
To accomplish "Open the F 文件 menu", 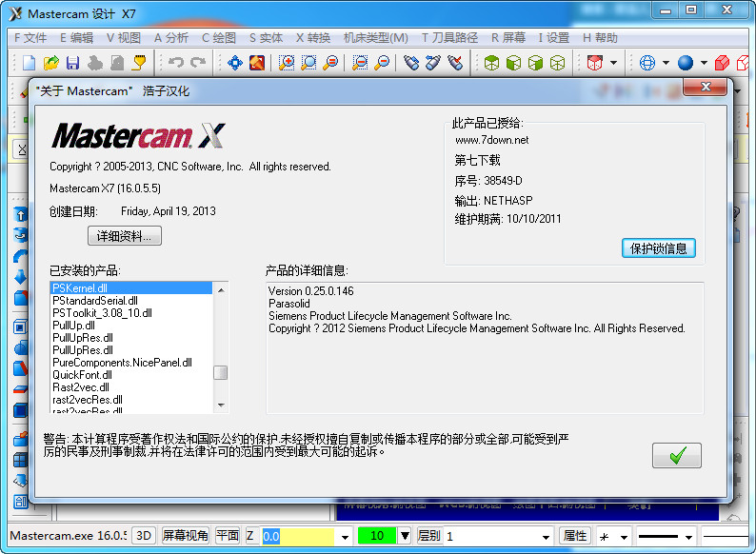I will (30, 38).
